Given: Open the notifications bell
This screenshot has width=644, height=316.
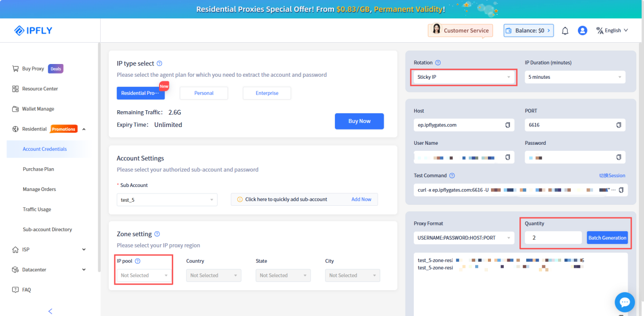Looking at the screenshot, I should (565, 31).
